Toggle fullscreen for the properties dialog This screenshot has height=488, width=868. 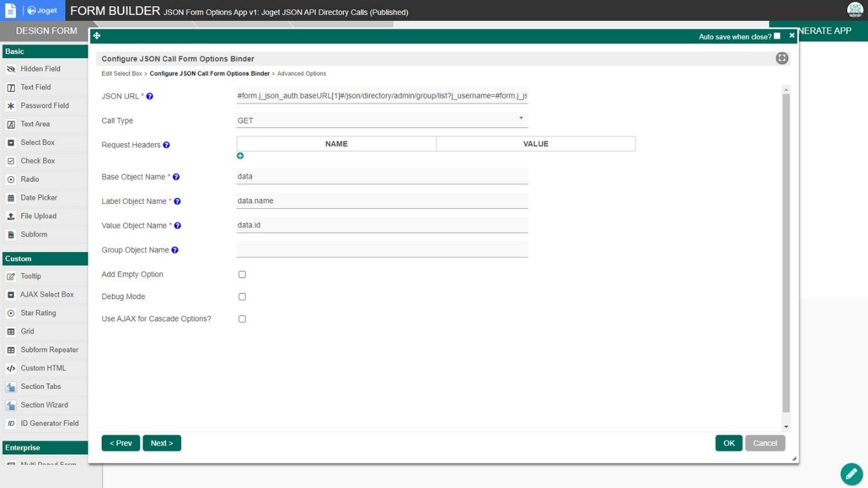782,58
